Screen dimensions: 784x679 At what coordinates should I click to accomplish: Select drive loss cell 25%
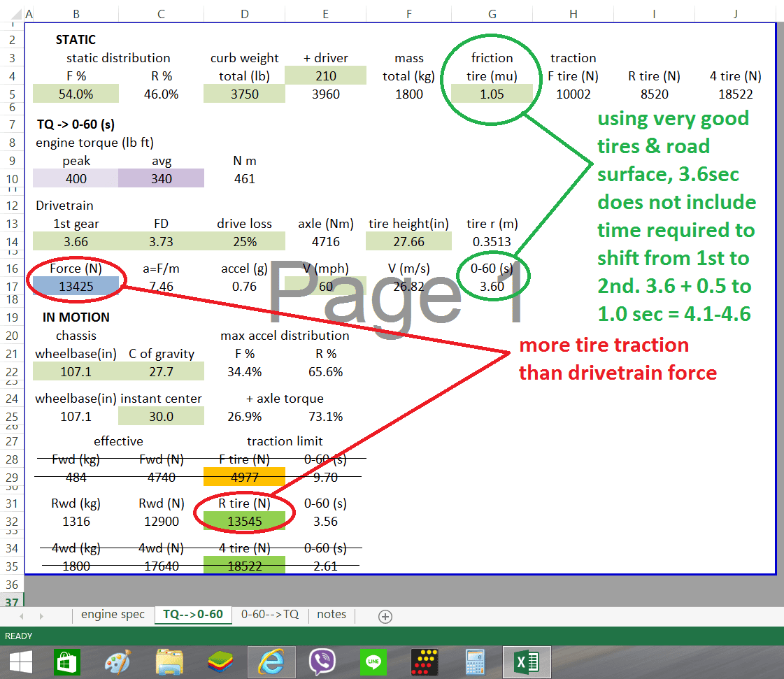(245, 241)
